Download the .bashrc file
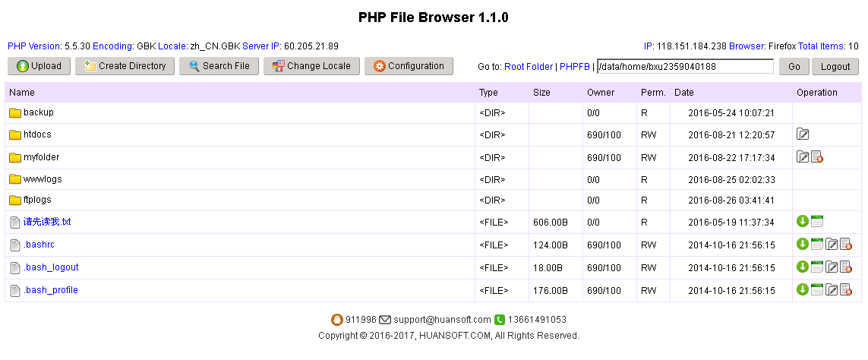The width and height of the screenshot is (868, 360). click(x=803, y=245)
